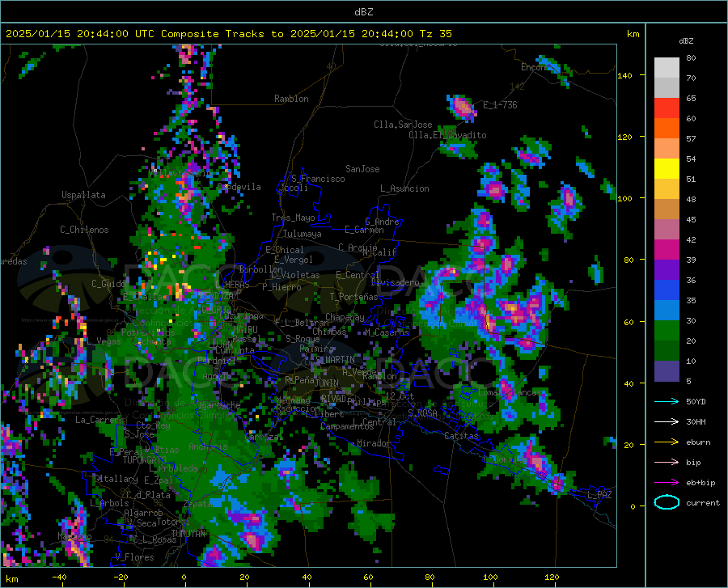728x588 pixels.
Task: Click the 'L_PAZ' map label
Action: [599, 495]
